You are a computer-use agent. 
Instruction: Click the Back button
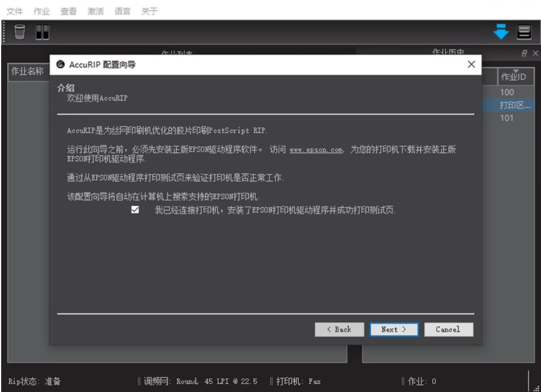pyautogui.click(x=339, y=329)
